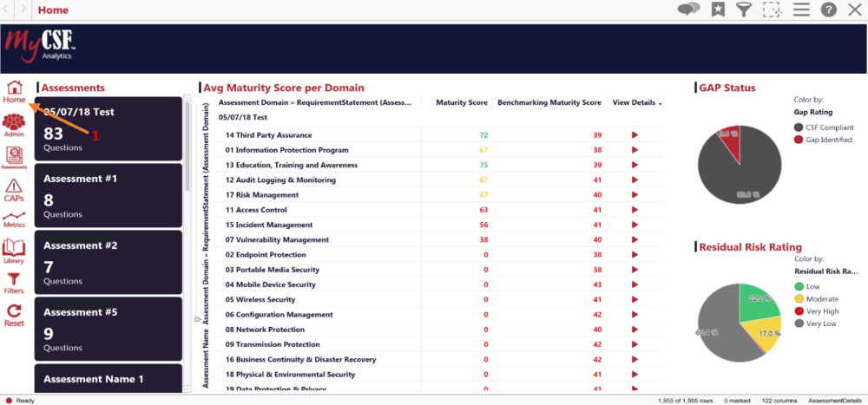Select the 03 Portable Media Security row
Image resolution: width=868 pixels, height=405 pixels.
[x=440, y=270]
